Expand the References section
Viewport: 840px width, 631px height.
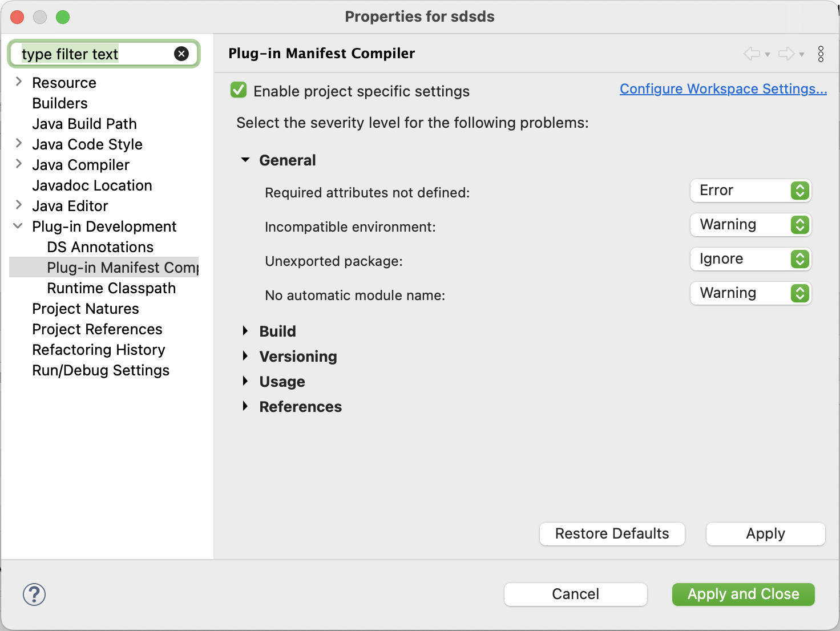click(245, 406)
